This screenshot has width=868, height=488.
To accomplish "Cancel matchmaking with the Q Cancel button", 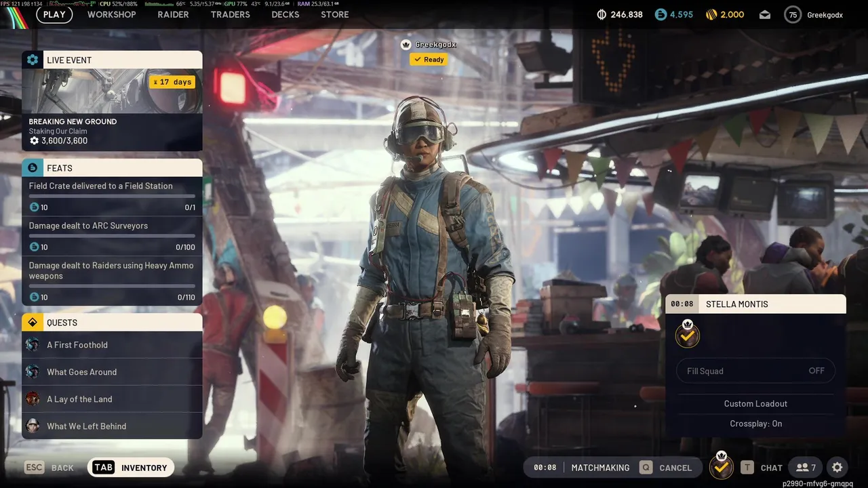I will 666,468.
